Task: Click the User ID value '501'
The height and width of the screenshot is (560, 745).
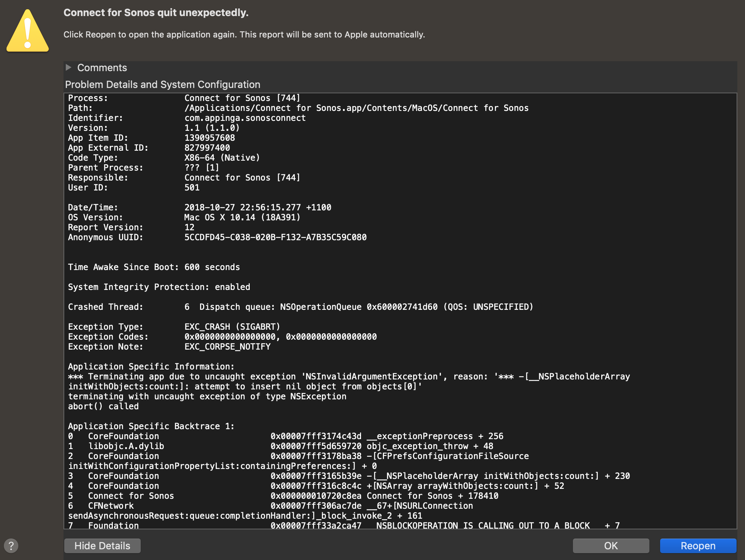Action: click(192, 187)
